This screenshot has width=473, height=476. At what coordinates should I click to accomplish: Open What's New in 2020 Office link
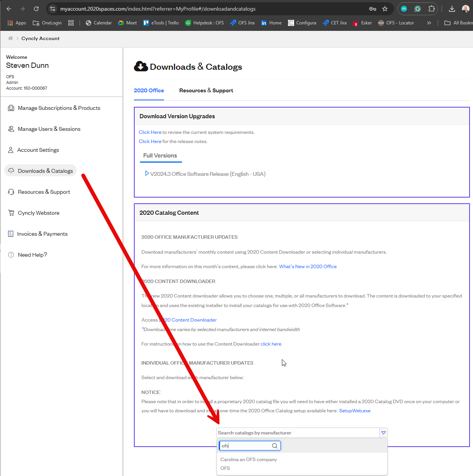[x=308, y=267]
